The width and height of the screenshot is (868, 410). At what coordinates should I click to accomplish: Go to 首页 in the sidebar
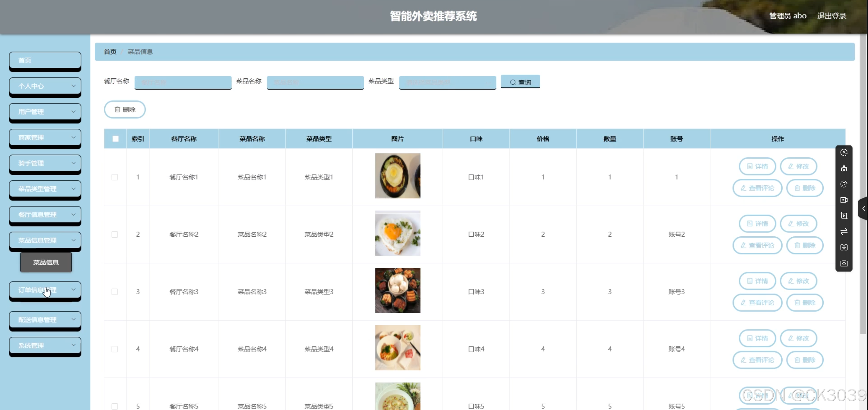(x=45, y=60)
